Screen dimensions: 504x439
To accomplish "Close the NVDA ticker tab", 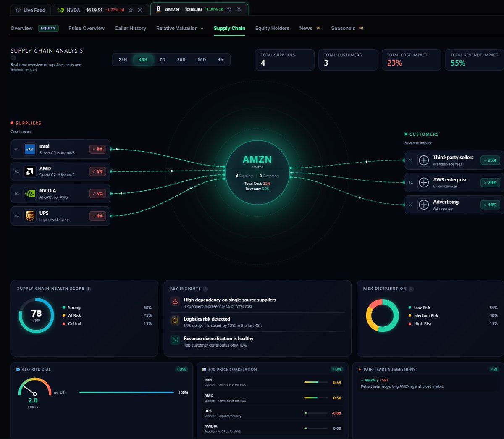I will click(140, 10).
